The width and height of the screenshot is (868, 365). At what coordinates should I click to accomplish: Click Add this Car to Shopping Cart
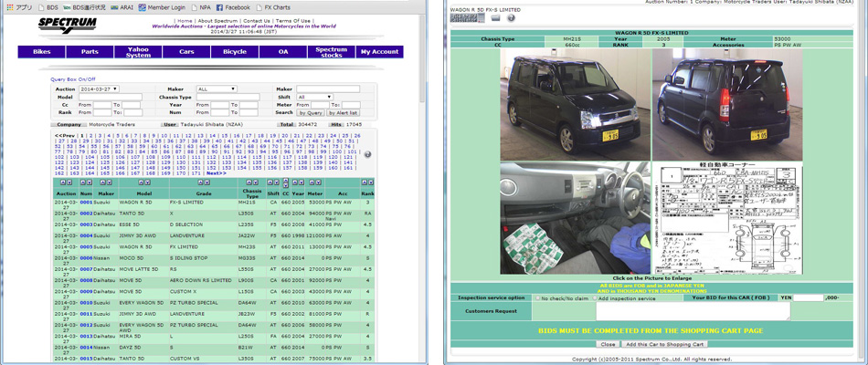click(663, 344)
